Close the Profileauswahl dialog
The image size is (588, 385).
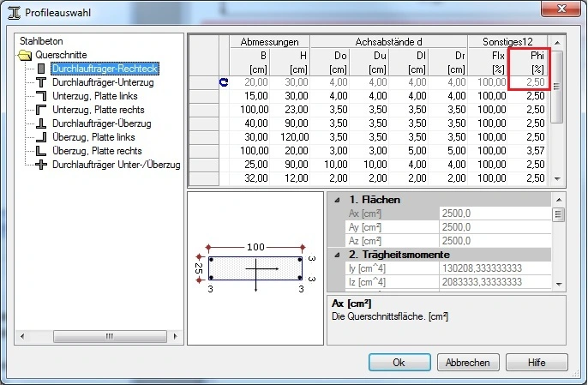[561, 9]
